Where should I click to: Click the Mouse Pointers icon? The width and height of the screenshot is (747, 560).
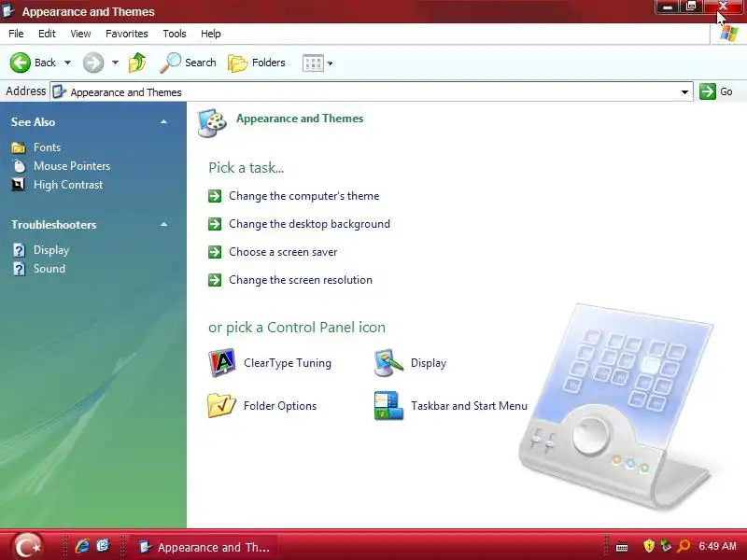click(x=19, y=166)
